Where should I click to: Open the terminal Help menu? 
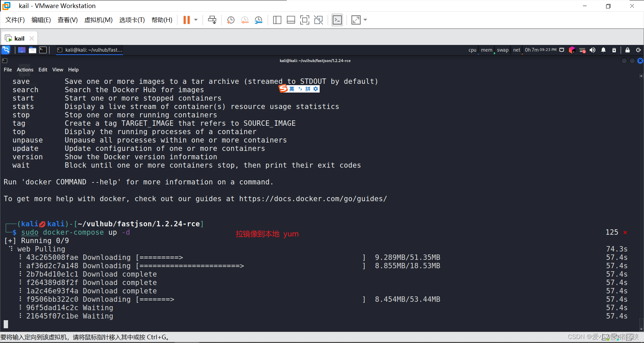point(73,70)
